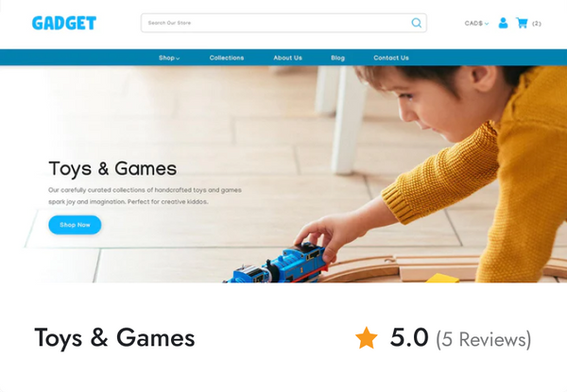Viewport: 567px width, 392px height.
Task: Click the chevron next to CAD$
Action: pyautogui.click(x=487, y=24)
